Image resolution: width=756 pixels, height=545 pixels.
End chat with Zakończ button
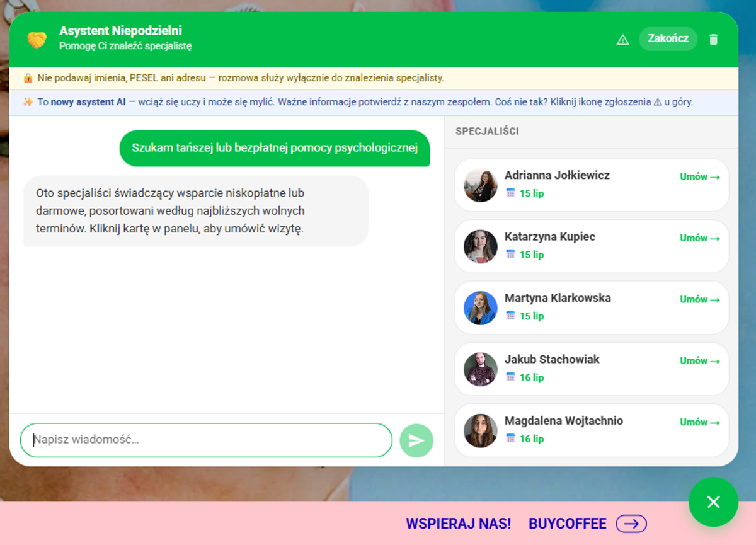[x=668, y=38]
